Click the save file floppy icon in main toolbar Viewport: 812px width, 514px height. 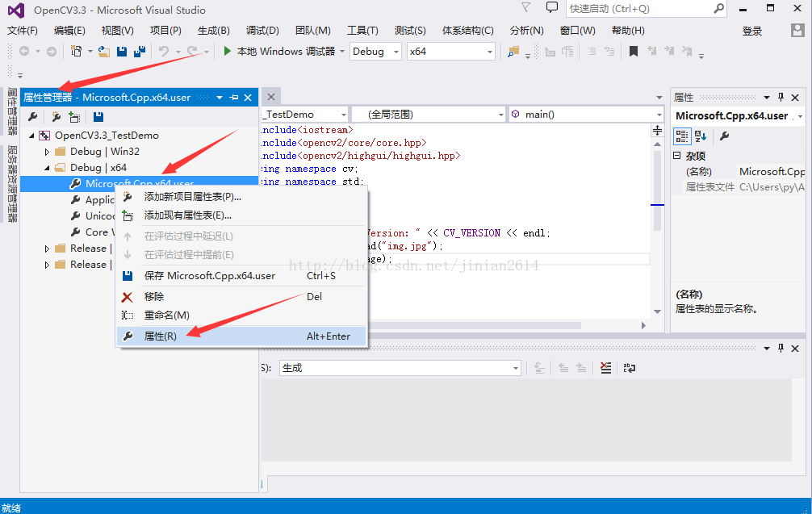[122, 52]
